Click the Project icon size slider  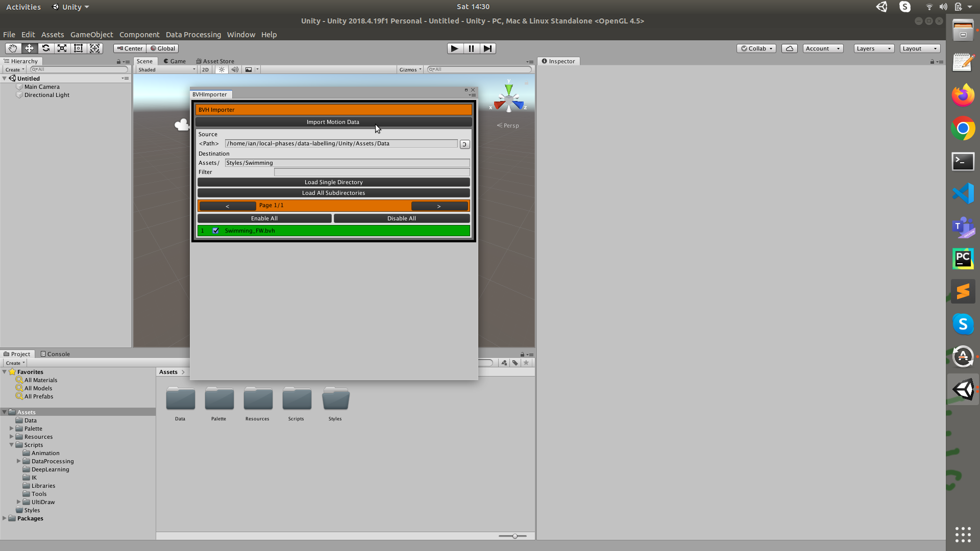click(x=514, y=536)
